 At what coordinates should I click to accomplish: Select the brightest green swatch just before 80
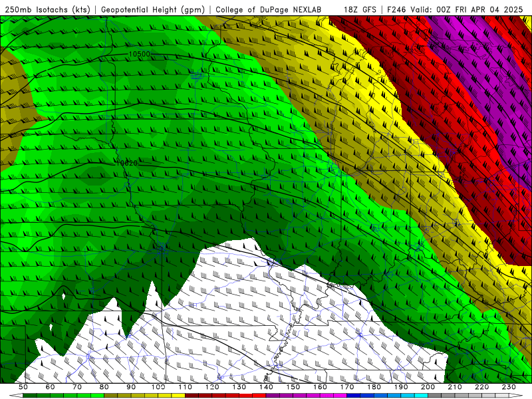(97, 395)
